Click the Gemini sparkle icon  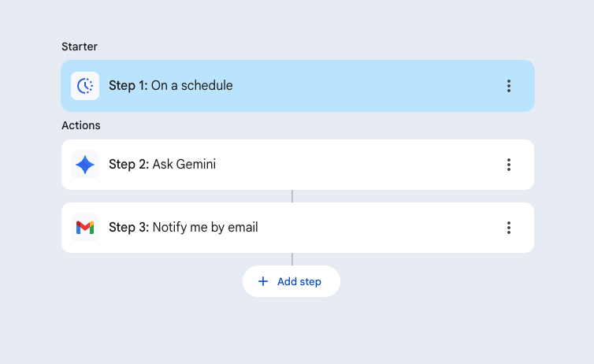(x=85, y=165)
